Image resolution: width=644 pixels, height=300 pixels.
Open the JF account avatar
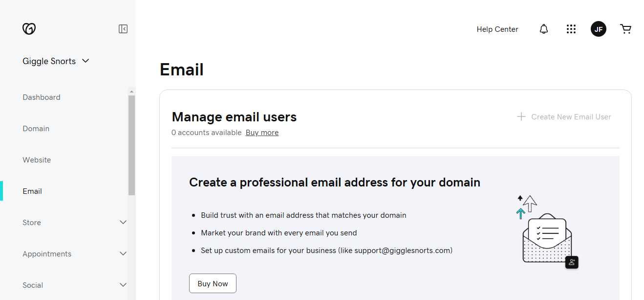pos(599,29)
